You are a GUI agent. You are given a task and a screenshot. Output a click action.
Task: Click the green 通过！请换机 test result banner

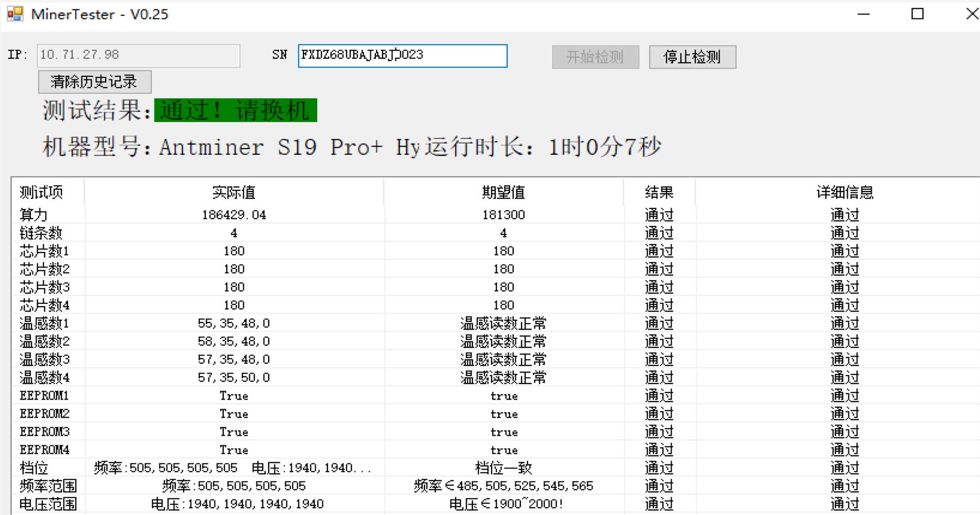click(235, 110)
